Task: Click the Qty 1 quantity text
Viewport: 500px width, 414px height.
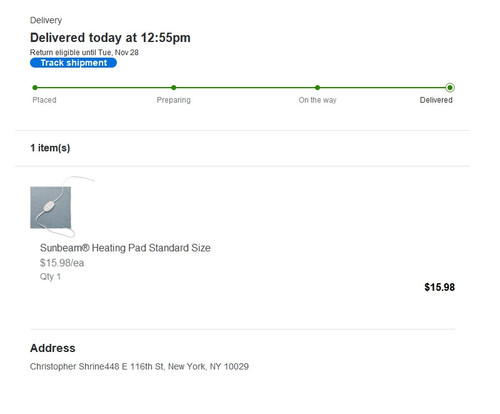Action: pyautogui.click(x=50, y=277)
